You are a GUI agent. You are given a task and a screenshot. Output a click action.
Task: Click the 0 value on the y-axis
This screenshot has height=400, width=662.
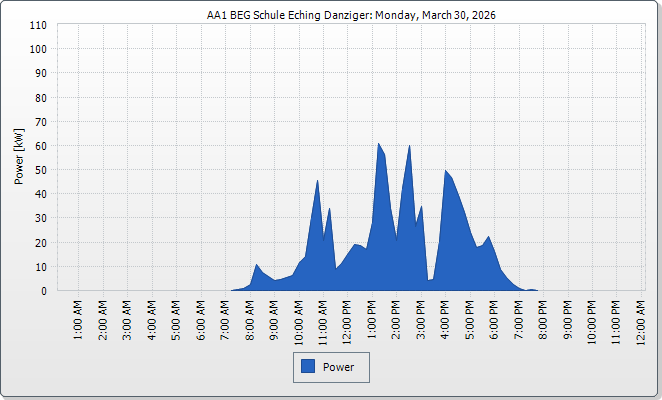click(x=44, y=291)
